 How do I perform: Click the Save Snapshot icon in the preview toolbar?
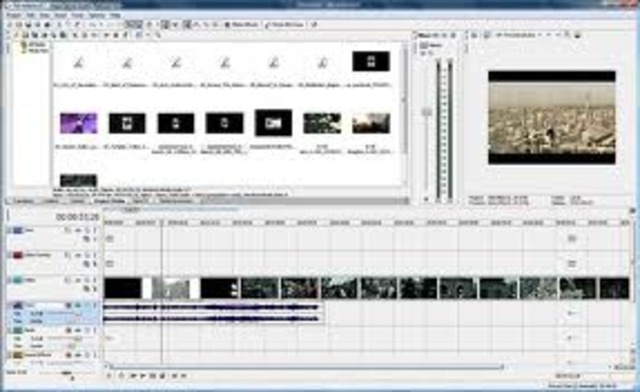577,36
